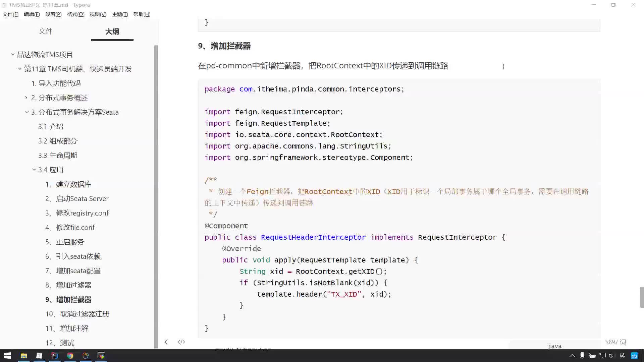The height and width of the screenshot is (362, 644).
Task: Open the 帮助(H) menu
Action: [142, 14]
